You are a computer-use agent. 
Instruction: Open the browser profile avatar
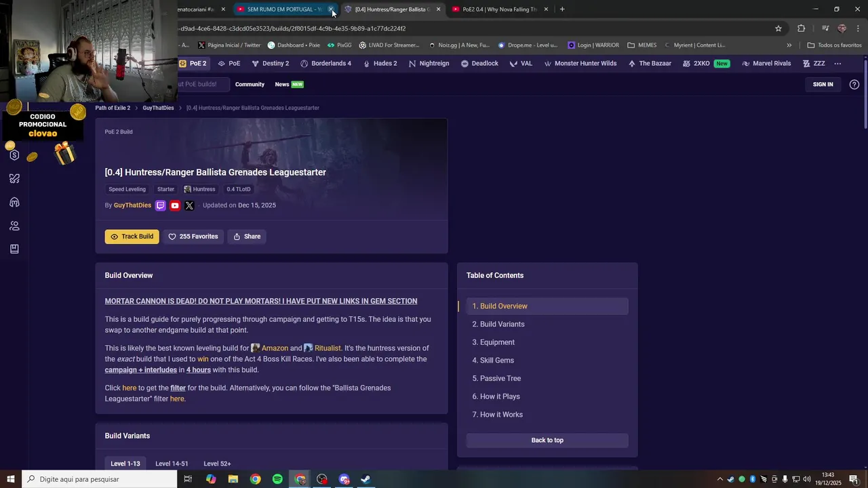842,28
